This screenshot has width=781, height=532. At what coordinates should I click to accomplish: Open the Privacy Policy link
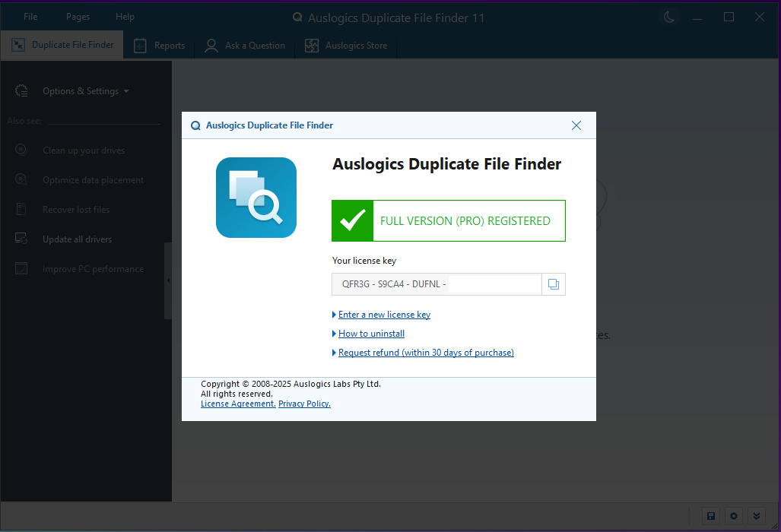[304, 404]
